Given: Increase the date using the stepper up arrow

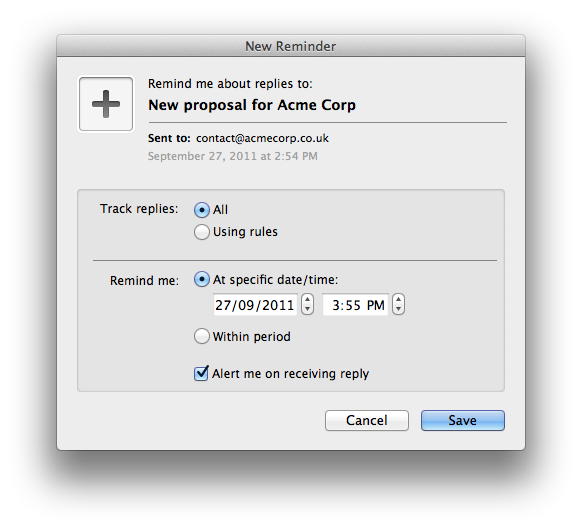Looking at the screenshot, I should click(x=307, y=299).
